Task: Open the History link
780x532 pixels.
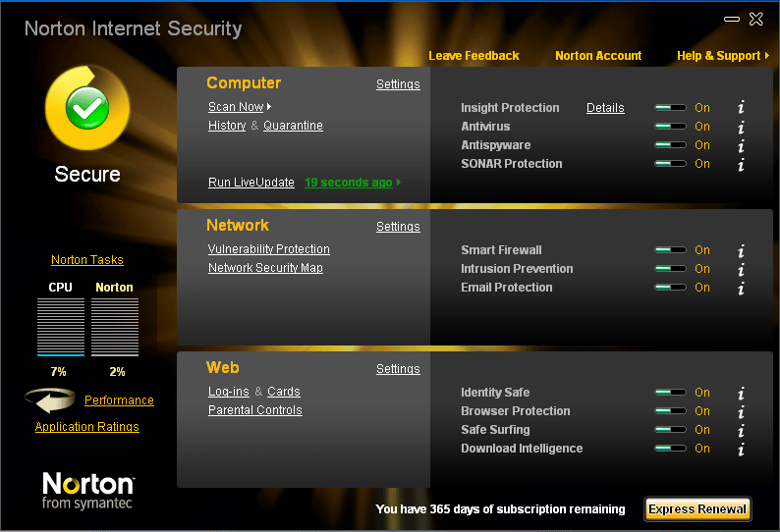Action: [227, 126]
